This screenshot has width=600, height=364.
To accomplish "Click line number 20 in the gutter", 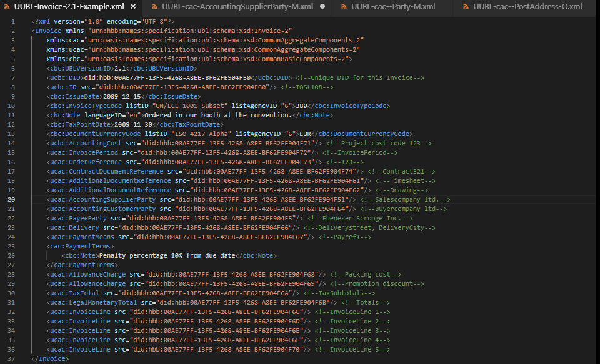I will tap(11, 200).
